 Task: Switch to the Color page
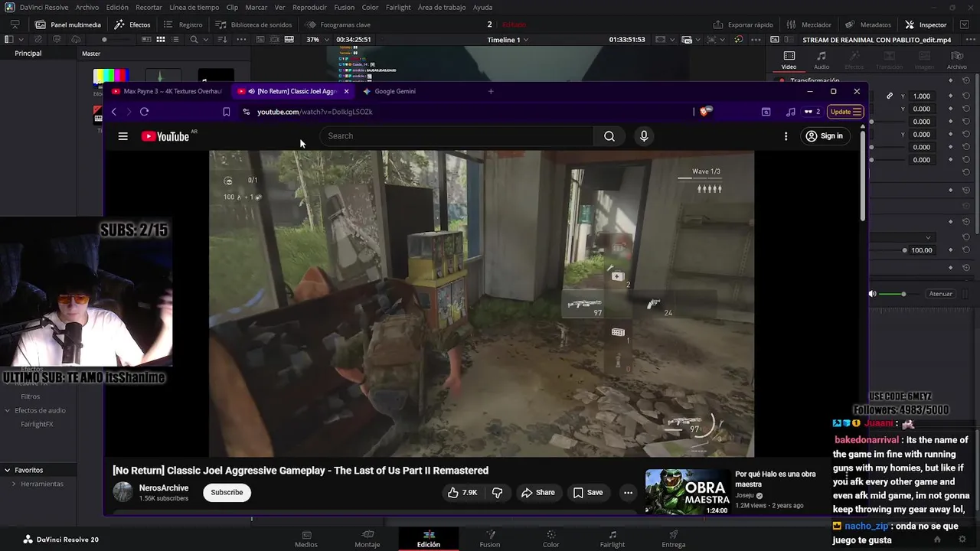550,539
